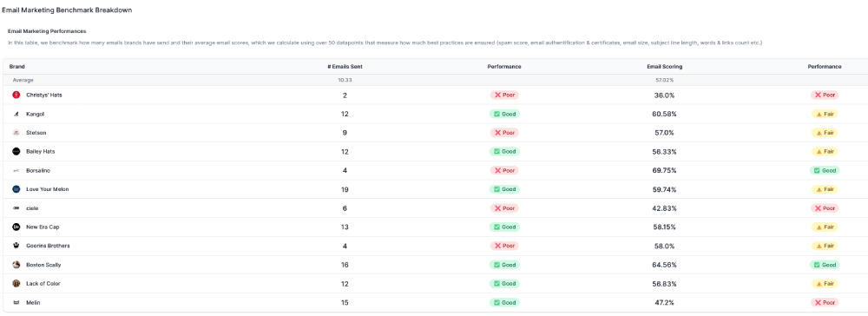Click Love Your Melon emails sent 19
The image size is (868, 316).
pyautogui.click(x=345, y=189)
